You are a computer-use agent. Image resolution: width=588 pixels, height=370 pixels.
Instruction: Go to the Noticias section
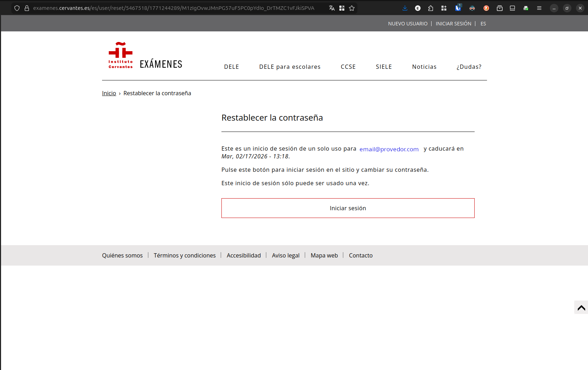click(x=424, y=67)
